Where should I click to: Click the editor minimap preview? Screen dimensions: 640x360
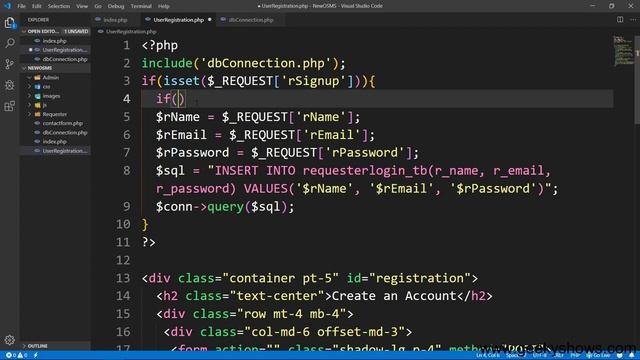623,51
